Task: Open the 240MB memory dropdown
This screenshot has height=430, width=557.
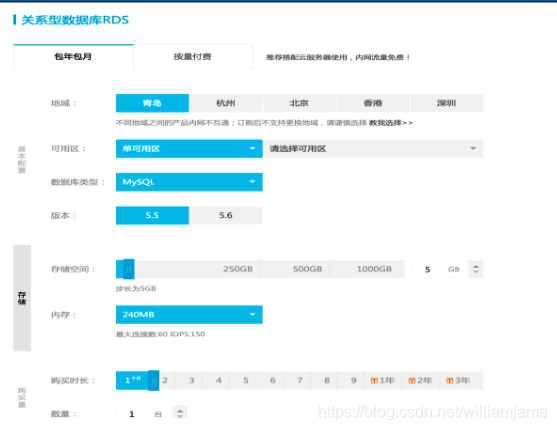Action: [189, 315]
